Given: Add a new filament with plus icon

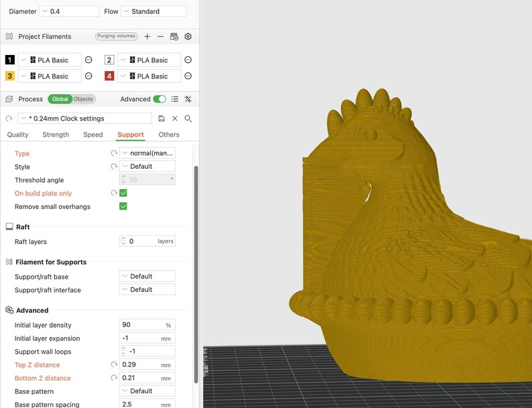Looking at the screenshot, I should [147, 37].
